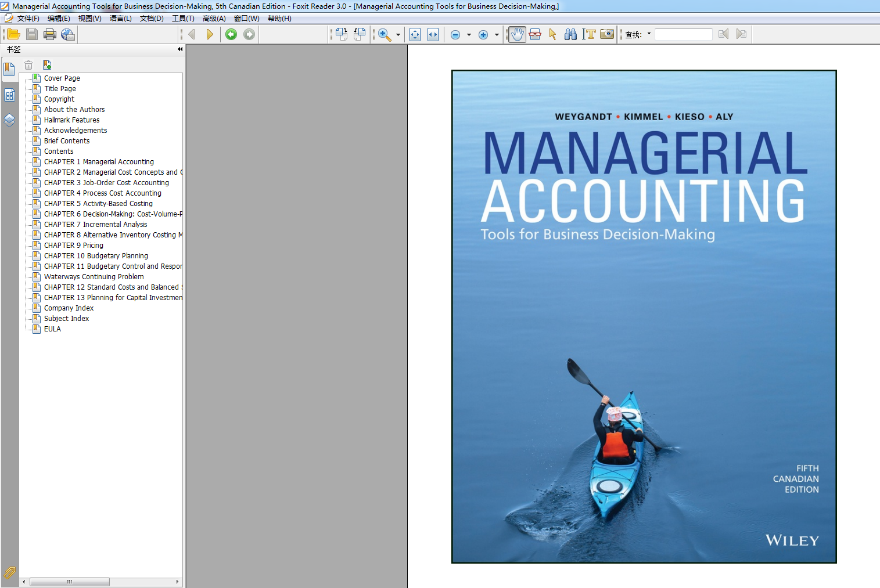Viewport: 880px width, 588px height.
Task: Go to next view gray arrow
Action: tap(249, 34)
